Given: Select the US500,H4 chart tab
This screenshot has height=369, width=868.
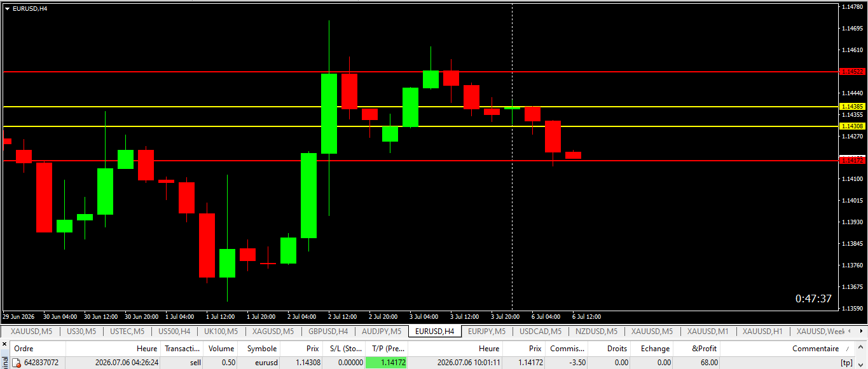Looking at the screenshot, I should click(174, 331).
